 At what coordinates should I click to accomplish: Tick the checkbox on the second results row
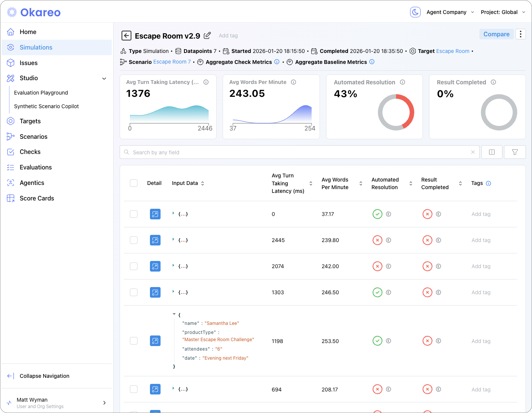[x=134, y=240]
